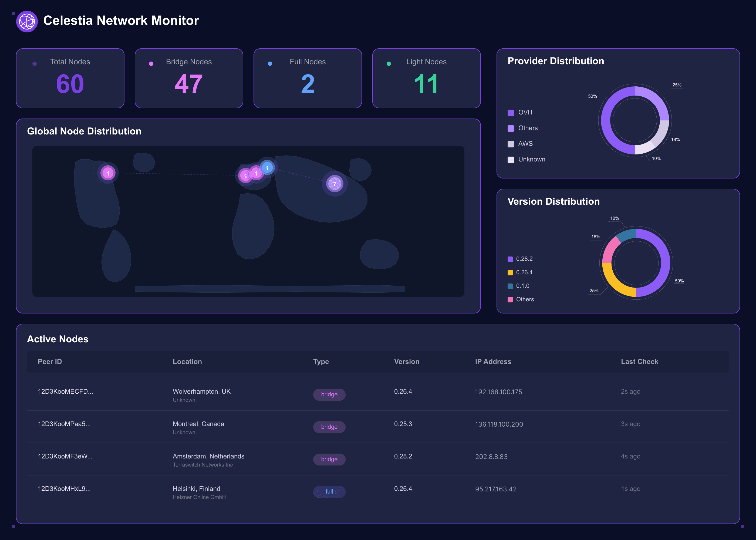
Task: Sort table by Last Check column header
Action: pyautogui.click(x=639, y=362)
